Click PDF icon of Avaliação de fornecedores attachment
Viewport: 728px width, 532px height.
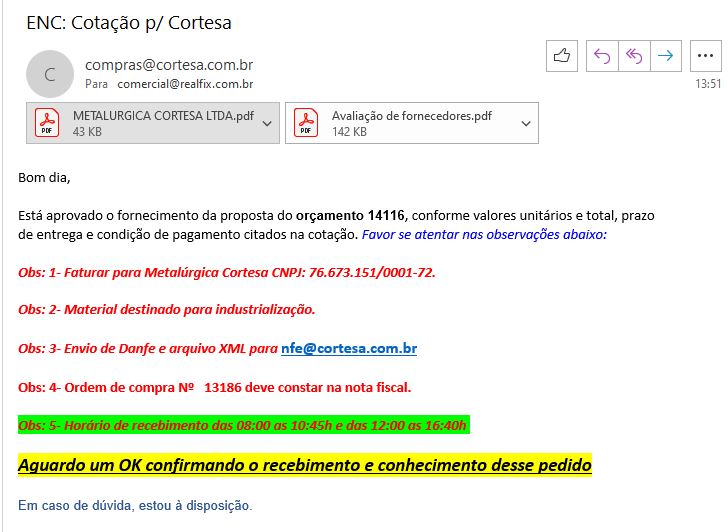click(306, 123)
